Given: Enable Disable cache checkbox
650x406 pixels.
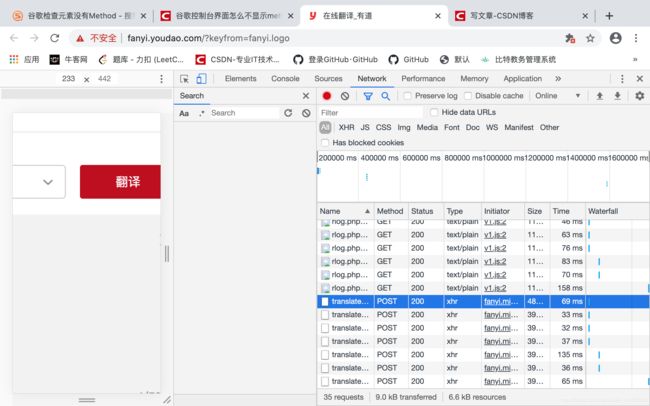Looking at the screenshot, I should click(468, 96).
